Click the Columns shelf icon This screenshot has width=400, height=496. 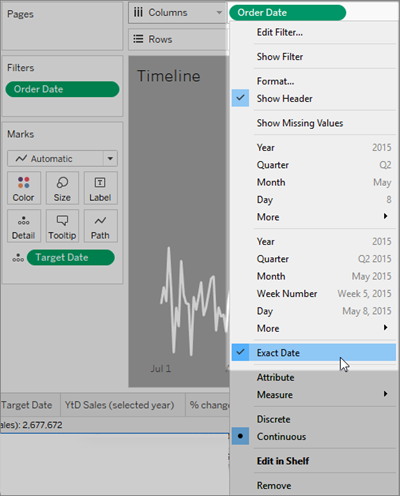pos(138,13)
